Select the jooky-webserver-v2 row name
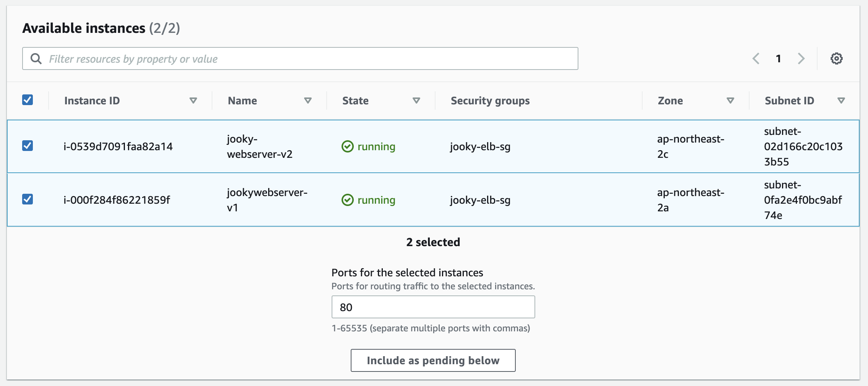Screen dimensions: 868x386 click(x=259, y=146)
